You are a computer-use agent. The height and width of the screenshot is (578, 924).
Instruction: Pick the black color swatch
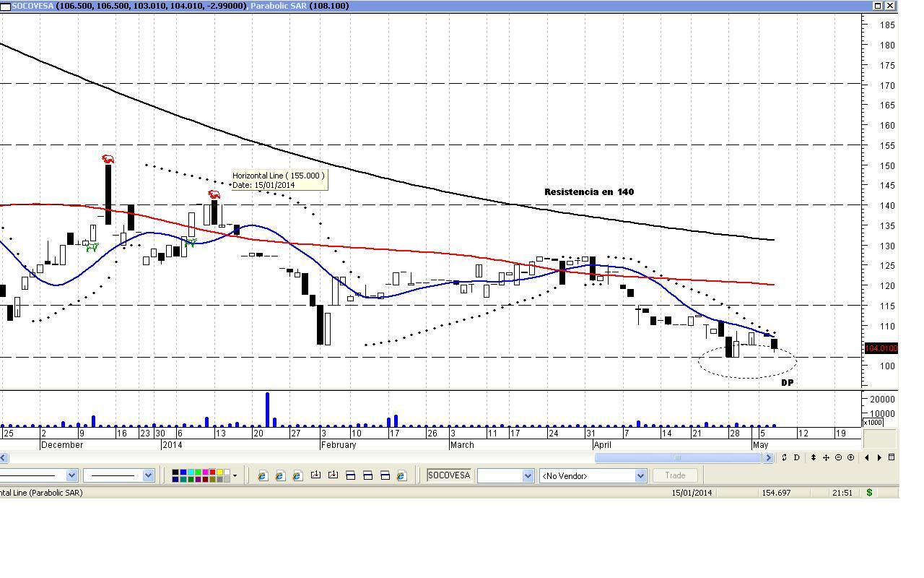tap(175, 473)
